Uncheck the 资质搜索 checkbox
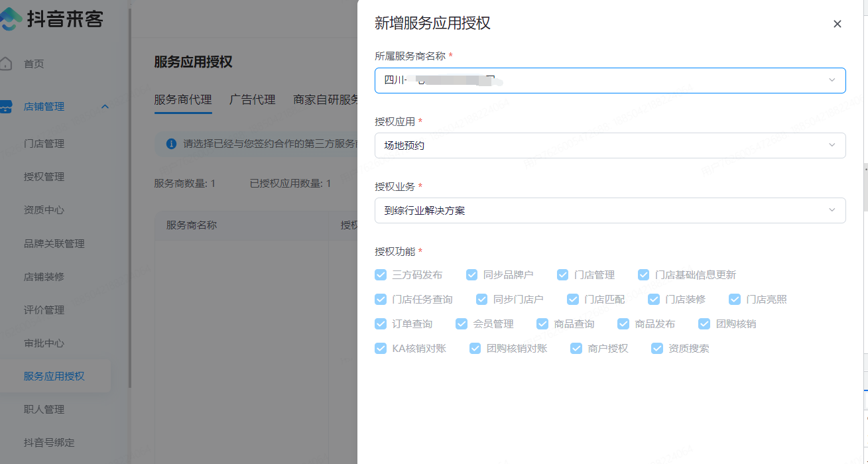 coord(657,348)
